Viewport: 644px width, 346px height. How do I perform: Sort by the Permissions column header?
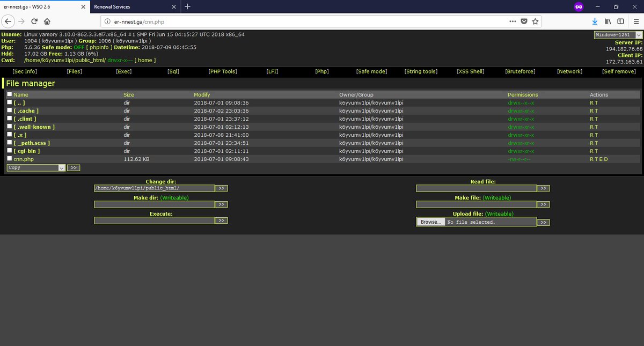(x=523, y=95)
